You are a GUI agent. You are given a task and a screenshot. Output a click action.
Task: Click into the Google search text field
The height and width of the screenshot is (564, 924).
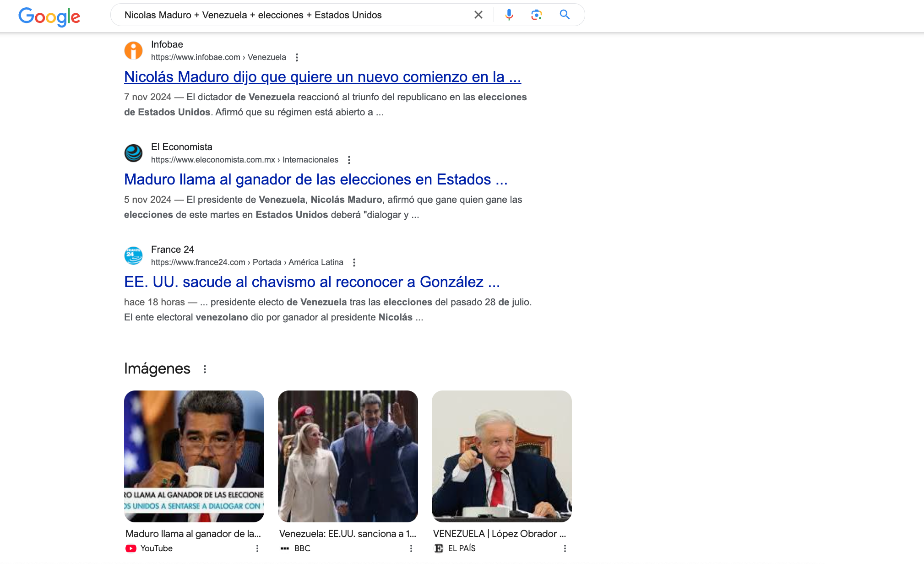(293, 15)
